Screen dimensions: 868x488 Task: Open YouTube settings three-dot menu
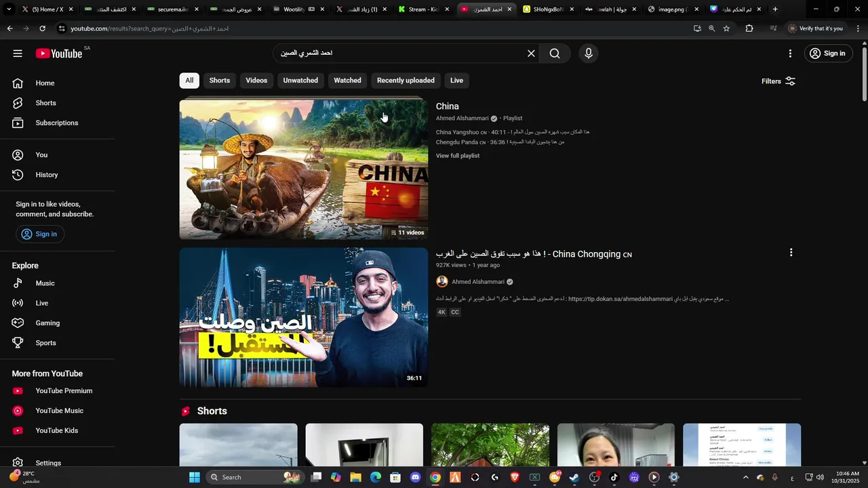[790, 54]
